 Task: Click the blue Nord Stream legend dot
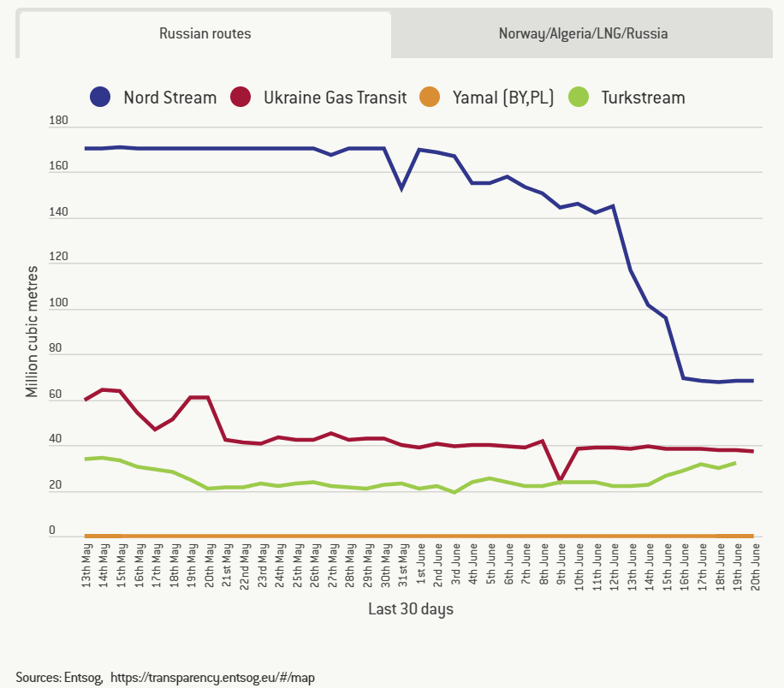coord(101,97)
